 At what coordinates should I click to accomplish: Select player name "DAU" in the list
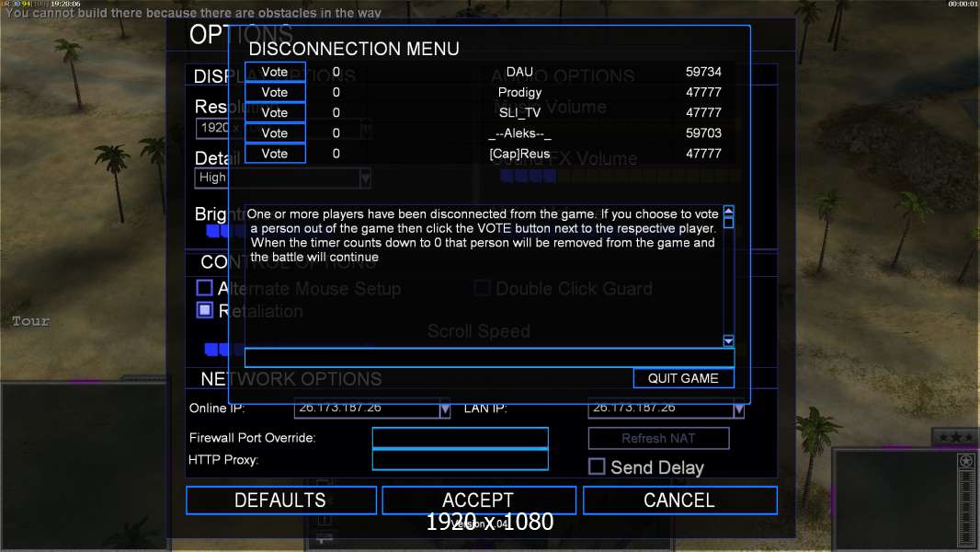[519, 72]
